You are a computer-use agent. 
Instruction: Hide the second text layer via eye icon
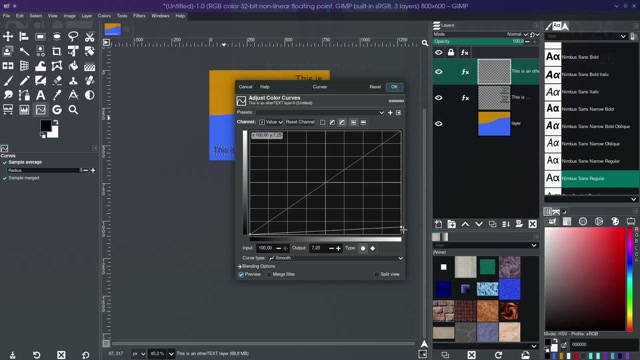tap(439, 98)
